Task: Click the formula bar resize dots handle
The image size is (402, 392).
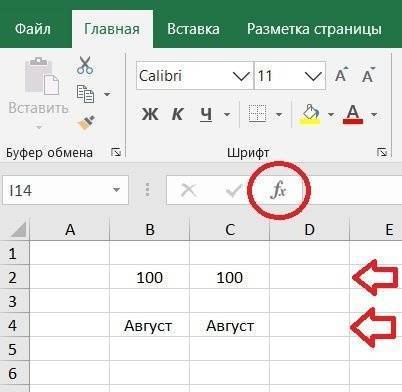Action: [148, 190]
